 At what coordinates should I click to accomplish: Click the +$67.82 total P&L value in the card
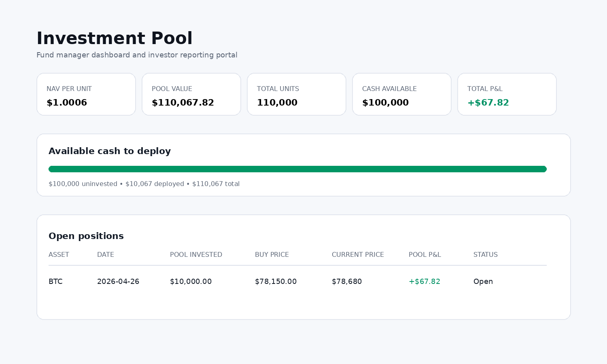click(x=488, y=103)
